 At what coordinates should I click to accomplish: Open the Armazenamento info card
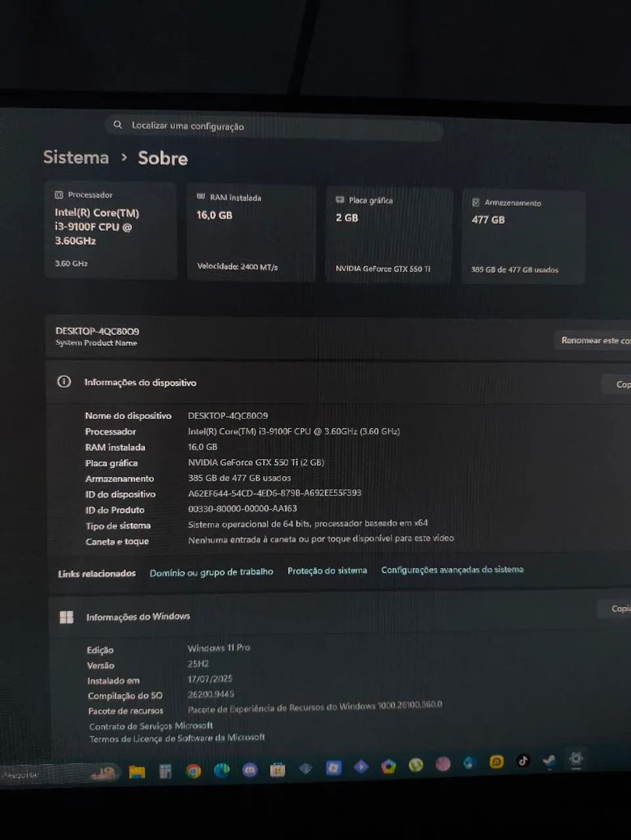click(523, 237)
